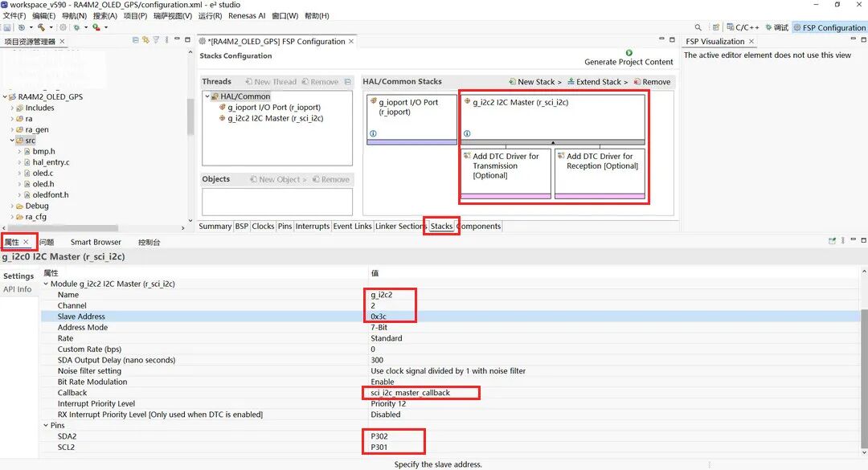
Task: Open the project explorer view menu dots
Action: [x=166, y=40]
